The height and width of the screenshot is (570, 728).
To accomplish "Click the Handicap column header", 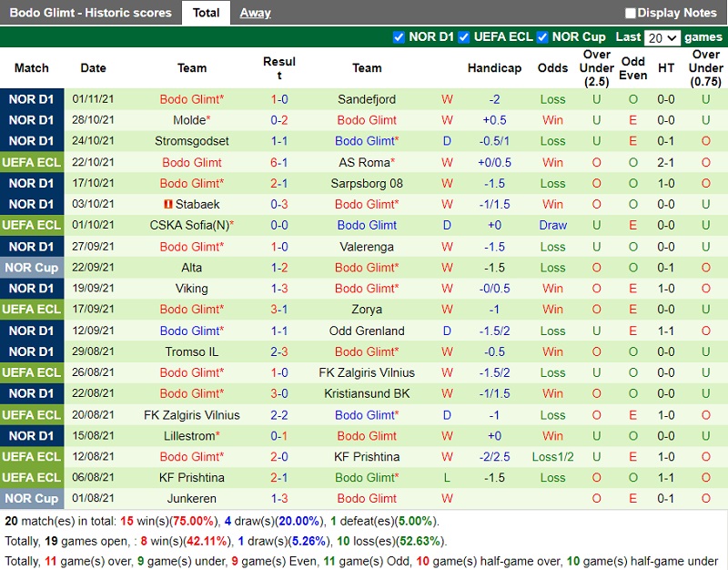I will coord(494,68).
